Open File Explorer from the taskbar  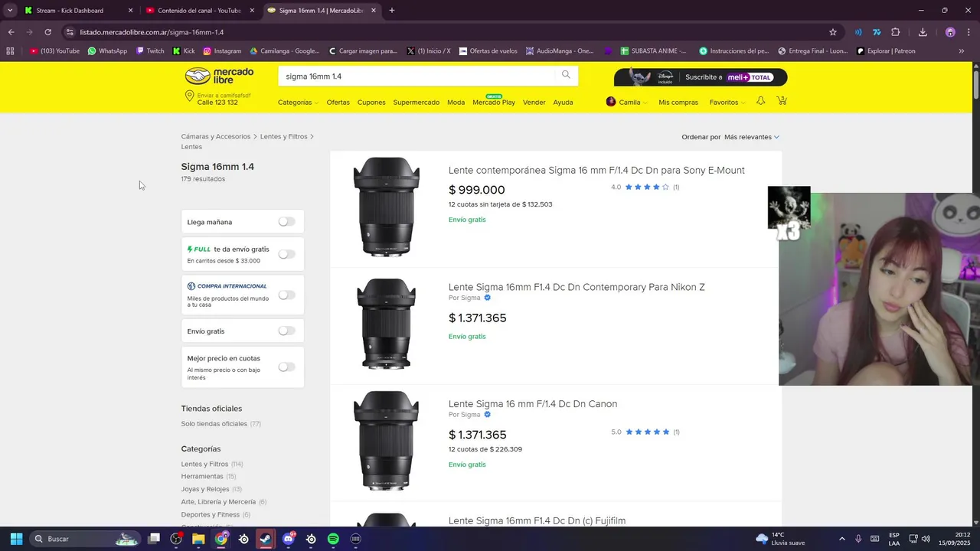point(198,539)
